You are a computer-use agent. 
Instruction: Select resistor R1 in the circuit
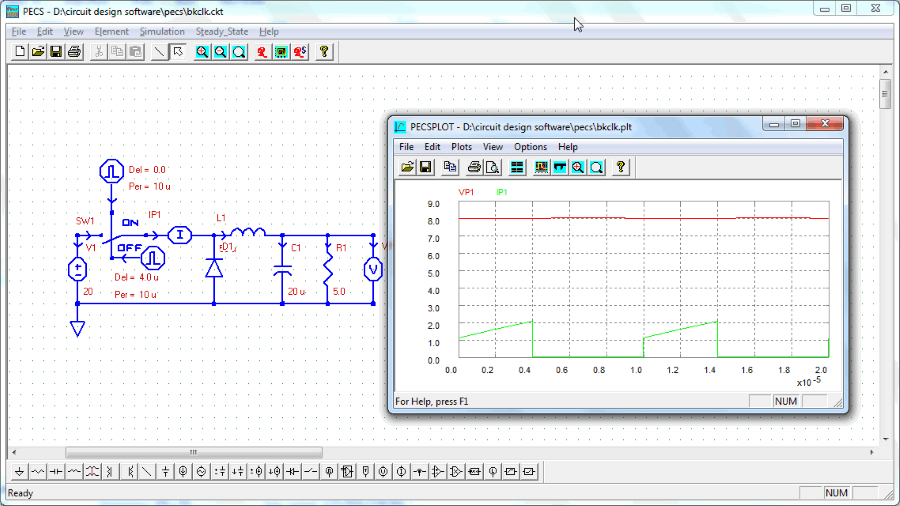click(x=328, y=268)
